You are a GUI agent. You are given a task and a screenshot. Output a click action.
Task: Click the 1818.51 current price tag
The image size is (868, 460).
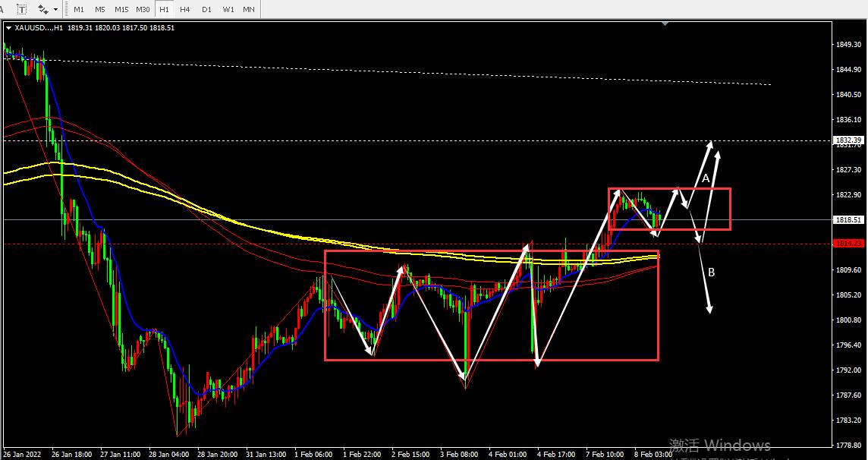point(848,220)
